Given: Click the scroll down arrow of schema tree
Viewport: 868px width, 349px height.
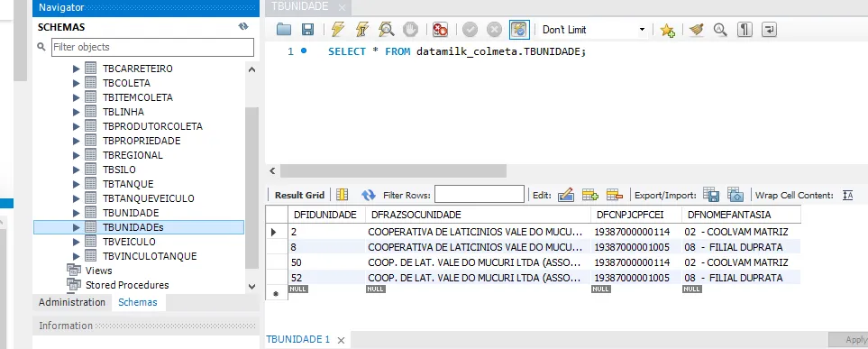Looking at the screenshot, I should [x=251, y=287].
